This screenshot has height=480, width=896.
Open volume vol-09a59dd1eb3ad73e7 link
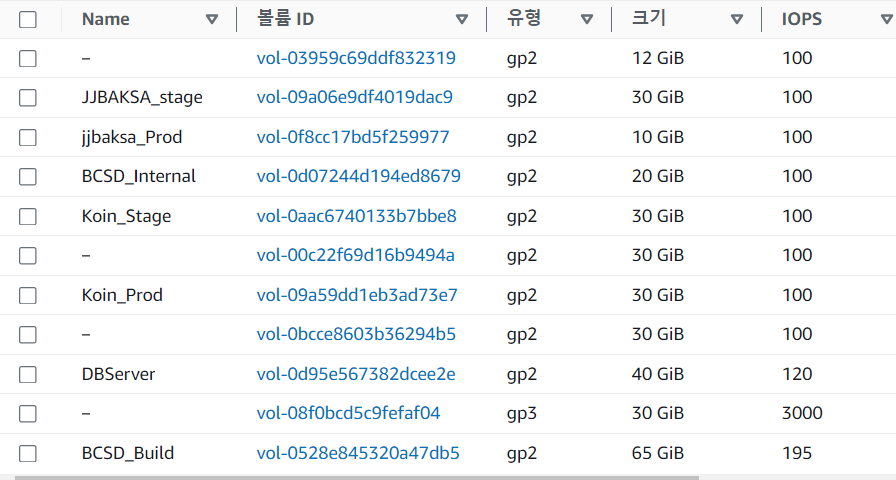357,295
